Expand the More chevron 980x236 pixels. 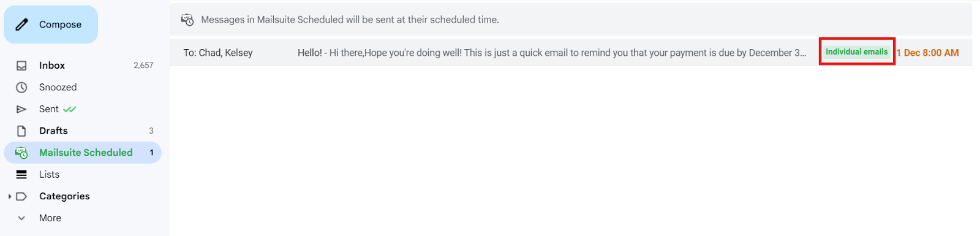pos(21,218)
